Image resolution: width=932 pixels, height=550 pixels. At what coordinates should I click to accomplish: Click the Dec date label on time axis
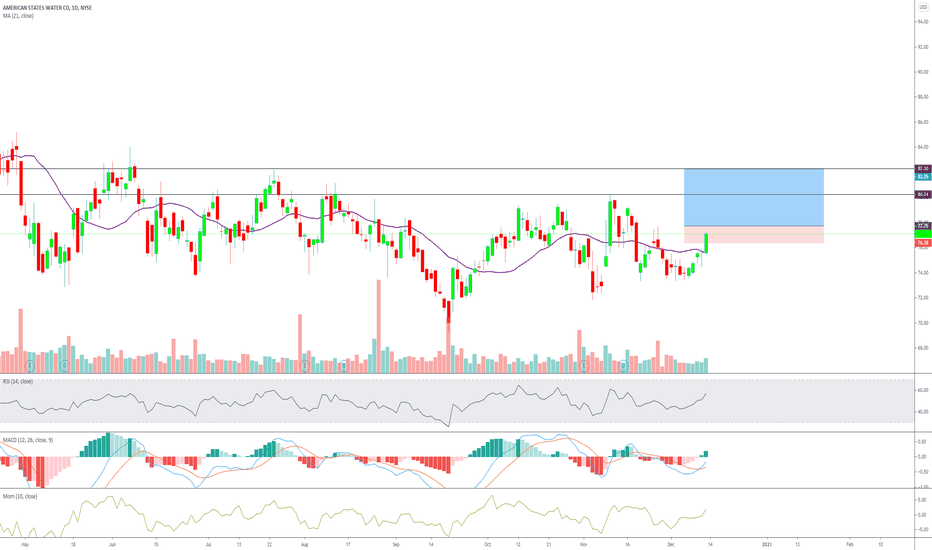pyautogui.click(x=671, y=544)
